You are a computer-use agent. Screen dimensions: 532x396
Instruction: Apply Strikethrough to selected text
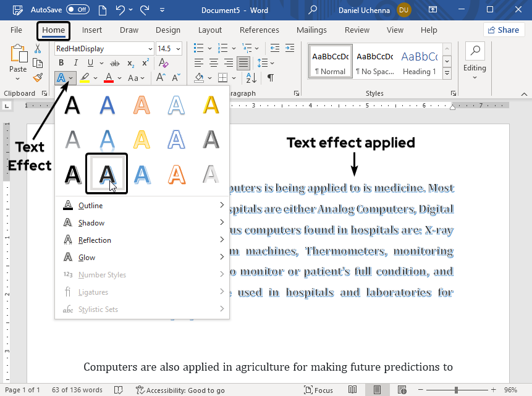tap(114, 62)
